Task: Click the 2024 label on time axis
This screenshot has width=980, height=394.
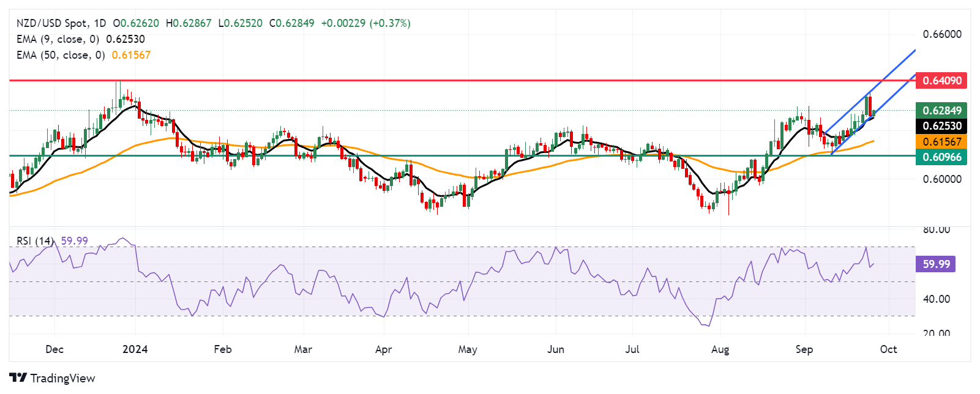Action: 135,349
